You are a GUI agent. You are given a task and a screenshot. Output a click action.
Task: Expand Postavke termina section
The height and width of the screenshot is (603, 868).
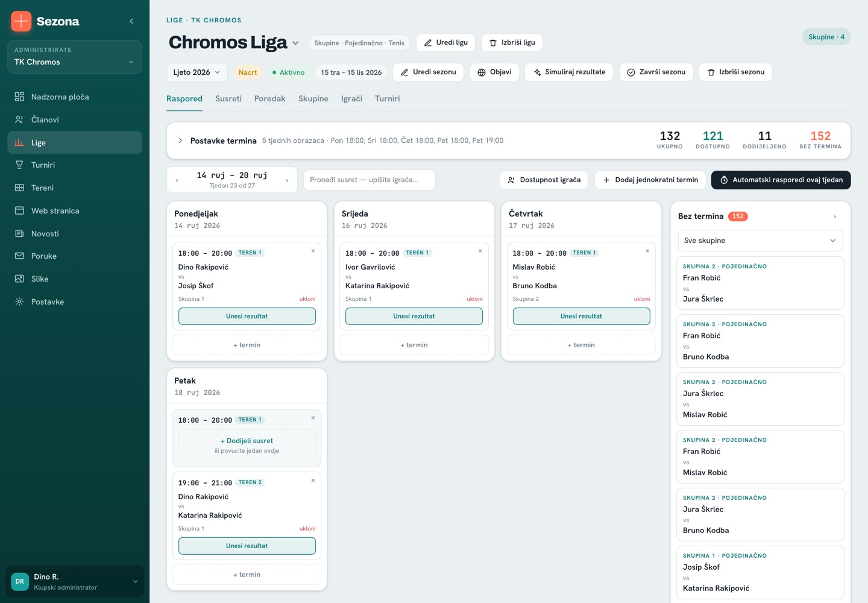tap(180, 140)
